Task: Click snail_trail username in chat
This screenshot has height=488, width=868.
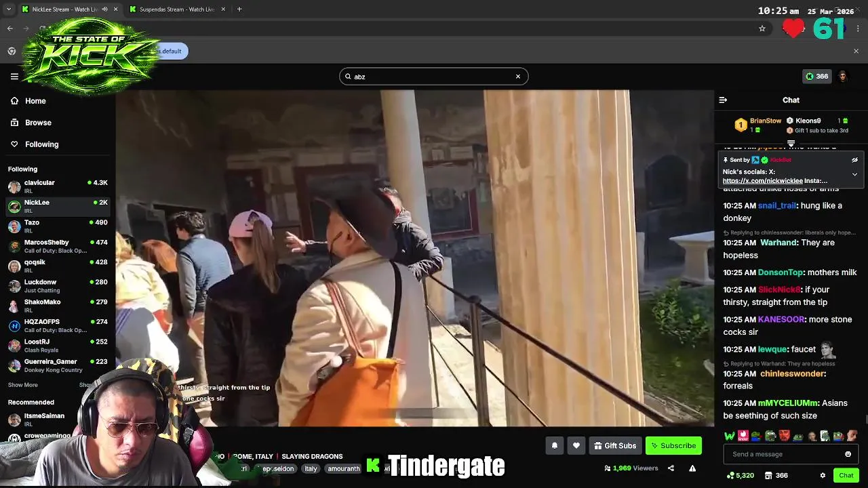Action: 777,205
